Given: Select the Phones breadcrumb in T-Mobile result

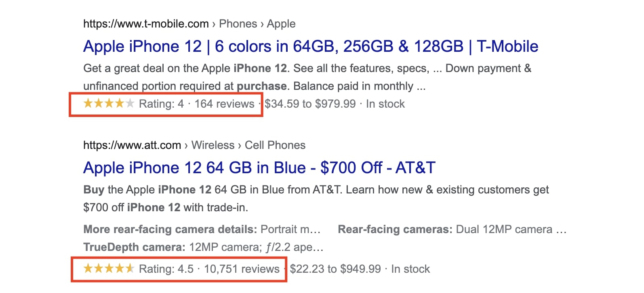Looking at the screenshot, I should click(238, 24).
